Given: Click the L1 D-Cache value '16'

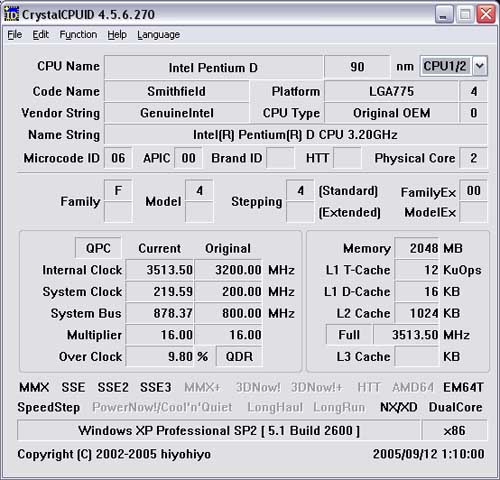Looking at the screenshot, I should [417, 291].
